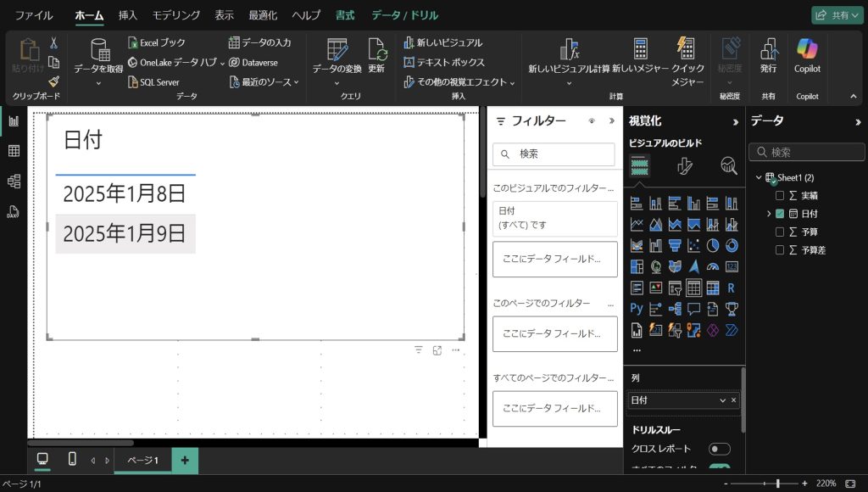Viewport: 868px width, 492px height.
Task: Click the 共有 (Share) button
Action: coord(836,15)
